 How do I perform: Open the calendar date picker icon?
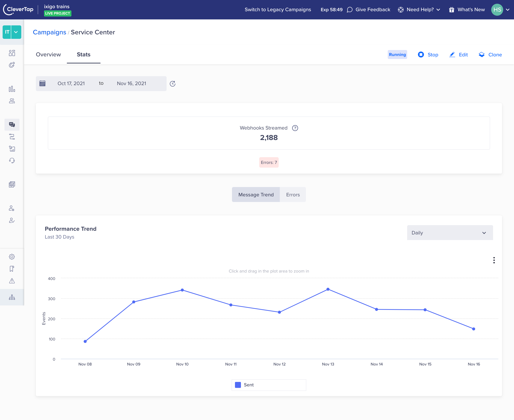(42, 83)
